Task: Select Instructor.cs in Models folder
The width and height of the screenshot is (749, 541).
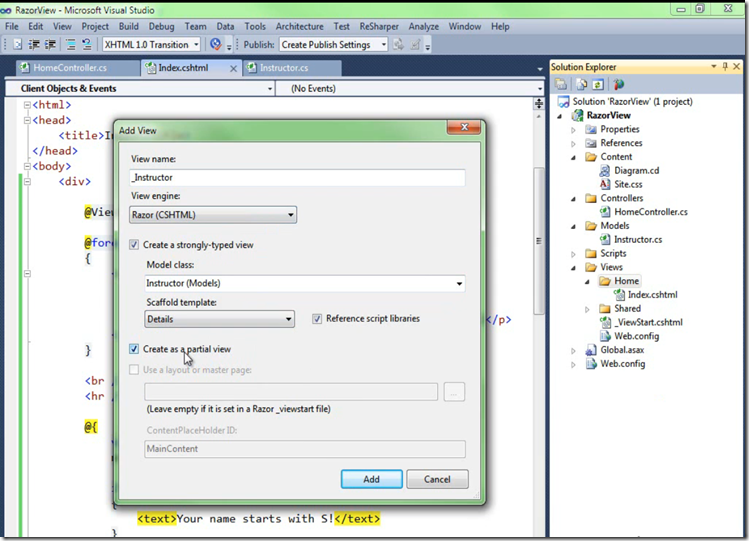Action: click(638, 240)
